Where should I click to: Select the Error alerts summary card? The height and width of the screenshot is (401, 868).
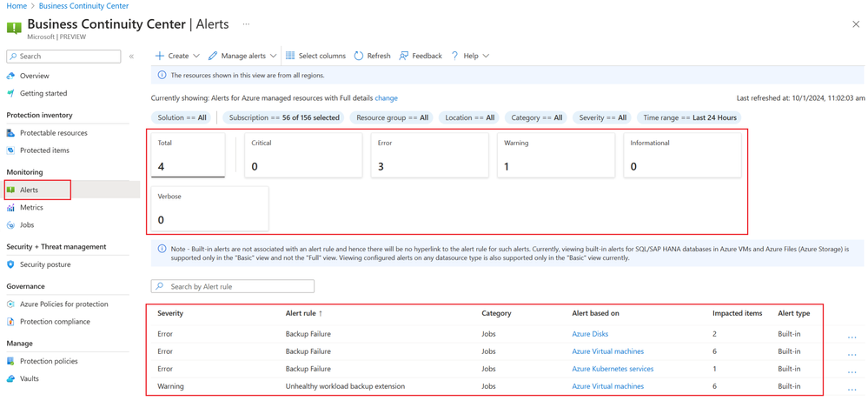click(429, 155)
